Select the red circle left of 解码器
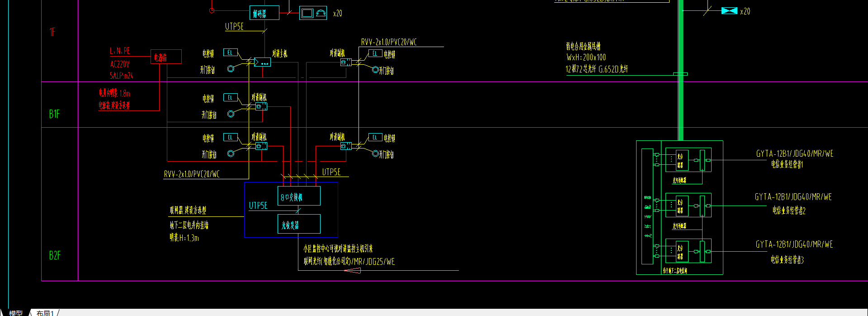This screenshot has height=316, width=868. (212, 10)
